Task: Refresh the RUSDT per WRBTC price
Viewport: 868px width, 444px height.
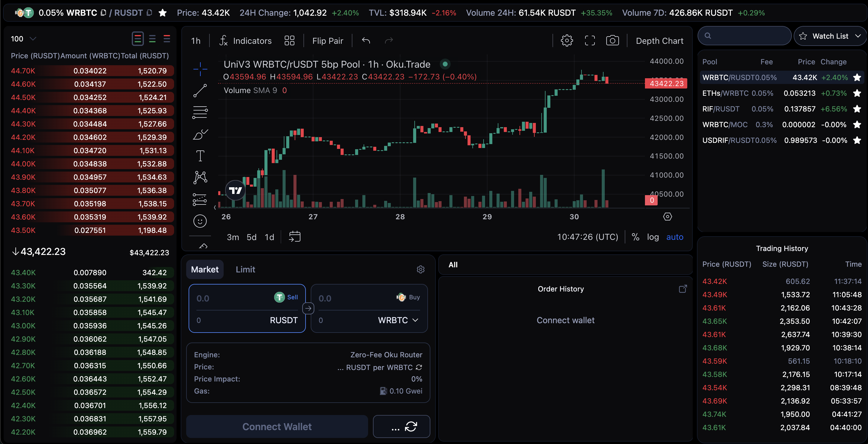Action: [419, 367]
